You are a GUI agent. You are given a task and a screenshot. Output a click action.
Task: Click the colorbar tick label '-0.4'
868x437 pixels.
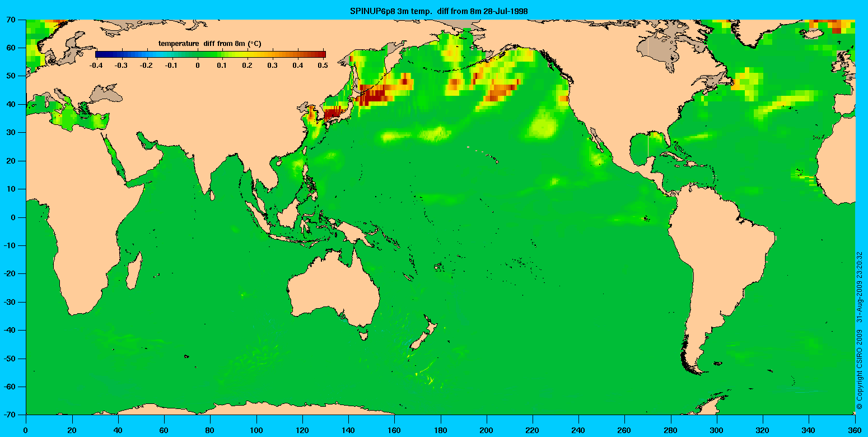pos(96,65)
